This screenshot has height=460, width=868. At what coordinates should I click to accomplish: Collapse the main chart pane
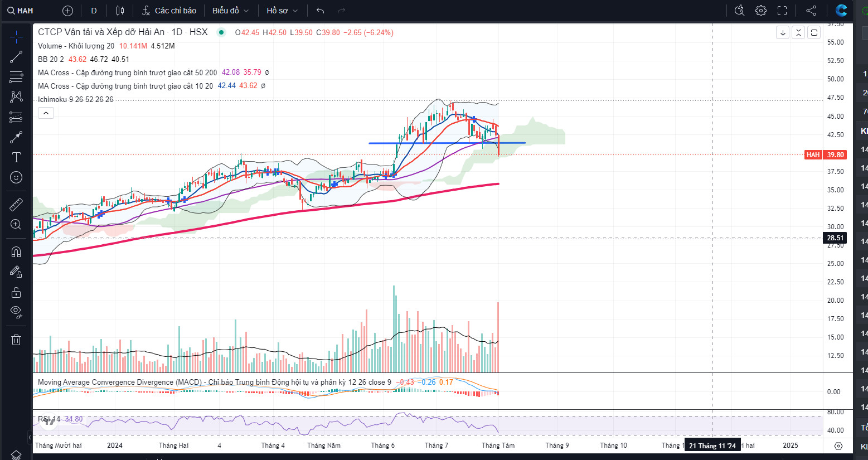pos(798,32)
